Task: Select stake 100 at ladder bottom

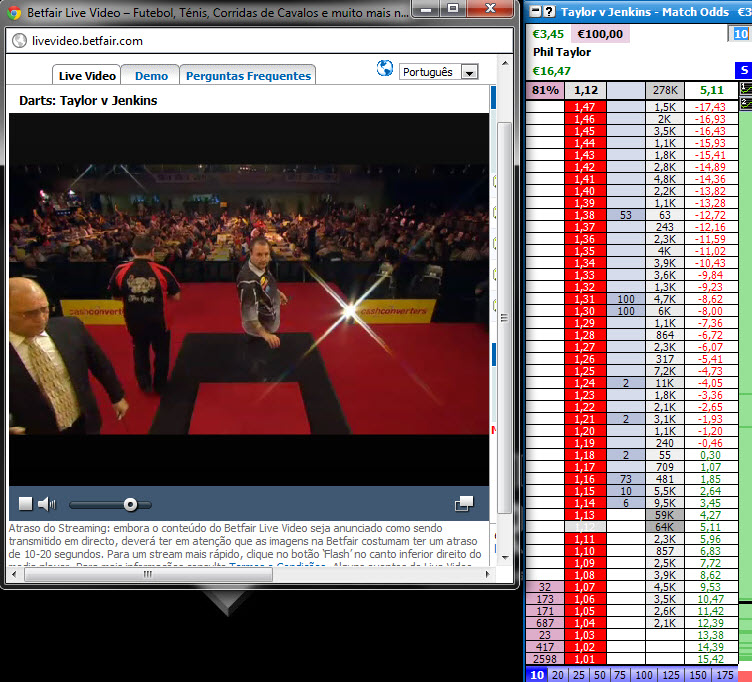Action: tap(644, 674)
